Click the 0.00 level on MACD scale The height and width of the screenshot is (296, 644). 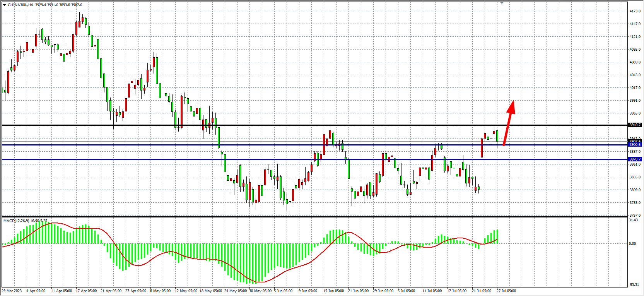(x=632, y=244)
